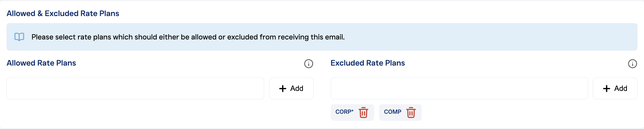This screenshot has width=644, height=129.
Task: Click the info icon beside Allowed Rate Plans
Action: [x=308, y=64]
